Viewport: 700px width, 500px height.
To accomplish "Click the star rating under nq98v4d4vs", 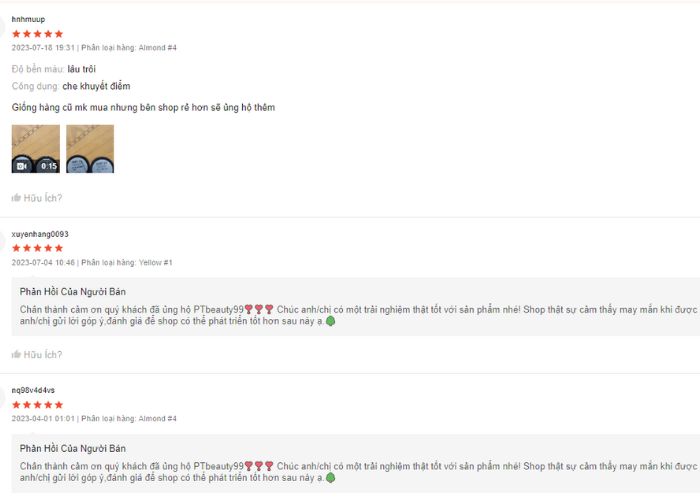I will 38,405.
